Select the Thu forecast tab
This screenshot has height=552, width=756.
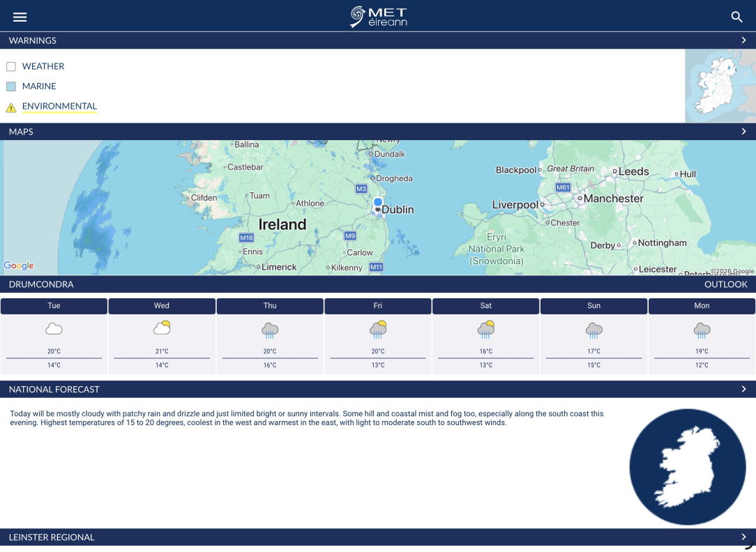(x=270, y=306)
